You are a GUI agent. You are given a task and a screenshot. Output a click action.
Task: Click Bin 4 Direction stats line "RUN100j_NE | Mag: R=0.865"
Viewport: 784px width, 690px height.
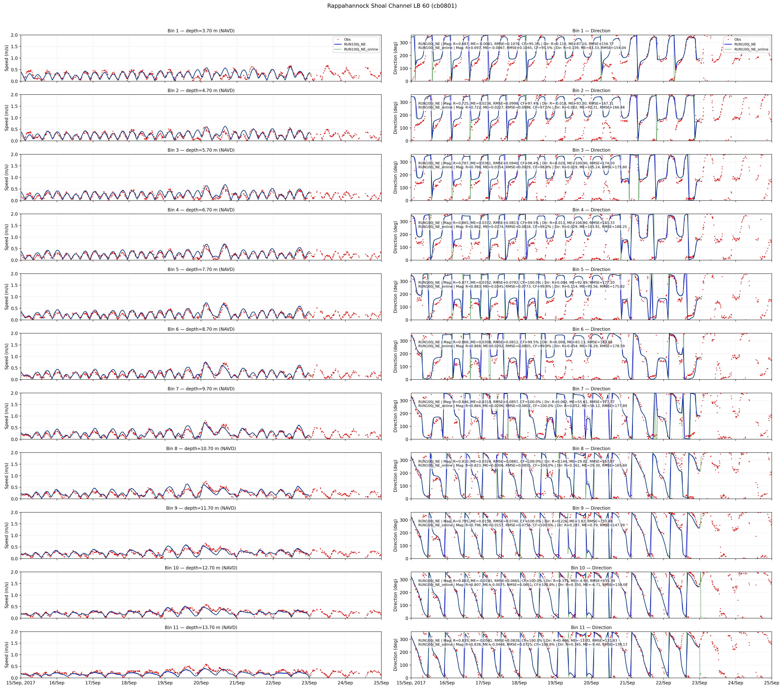pyautogui.click(x=516, y=223)
